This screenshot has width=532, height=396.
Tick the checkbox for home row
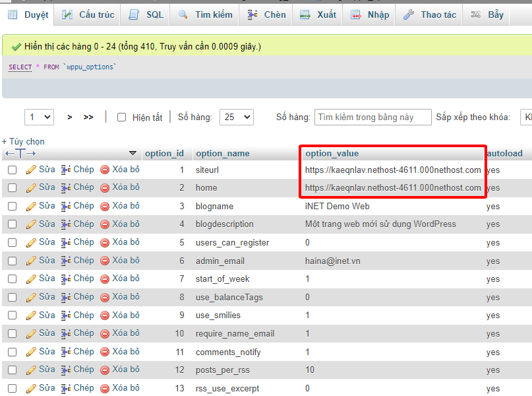point(13,187)
